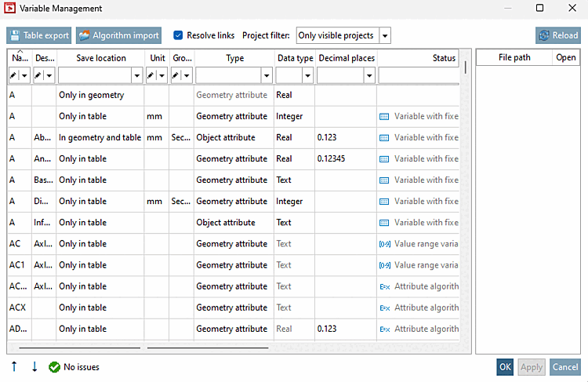588x382 pixels.
Task: Select the ACX name cell
Action: [x=19, y=307]
